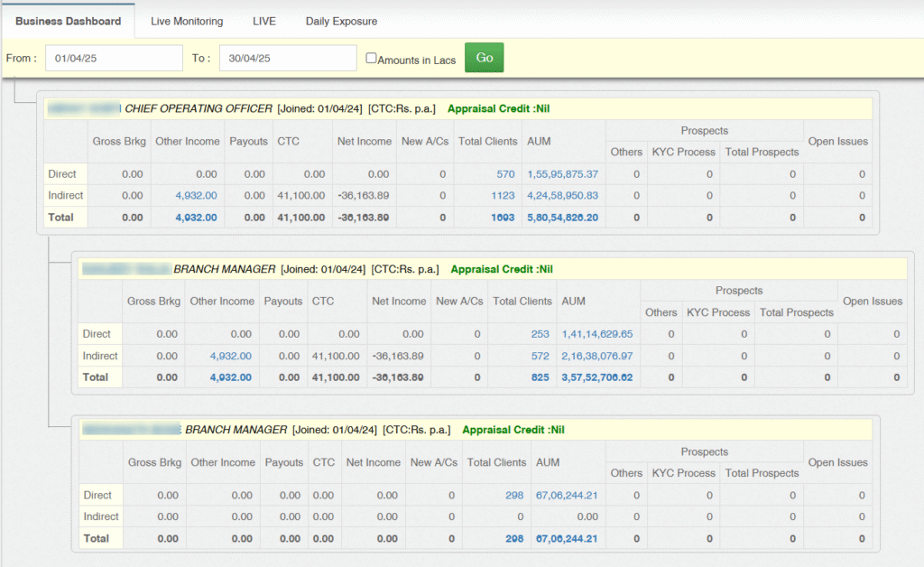Click the AUM value 5,80,54,826.20
924x567 pixels.
[x=564, y=217]
